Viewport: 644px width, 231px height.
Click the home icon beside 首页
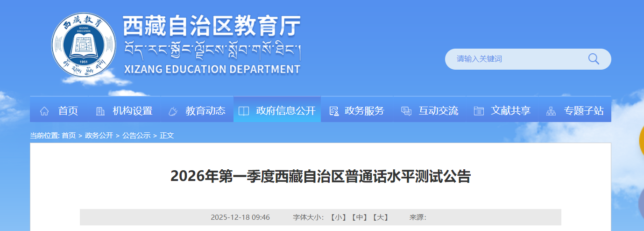click(x=44, y=111)
